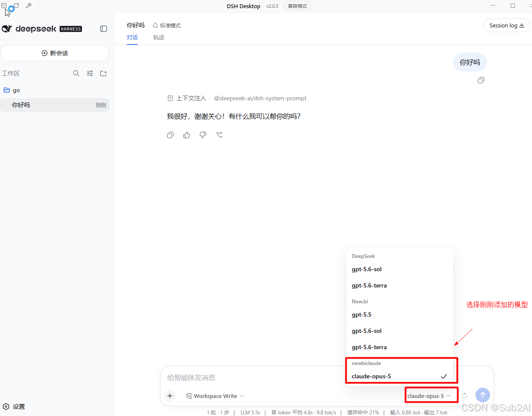Image resolution: width=532 pixels, height=416 pixels.
Task: Collapse the sidebar with panel toggle icon
Action: pos(104,29)
